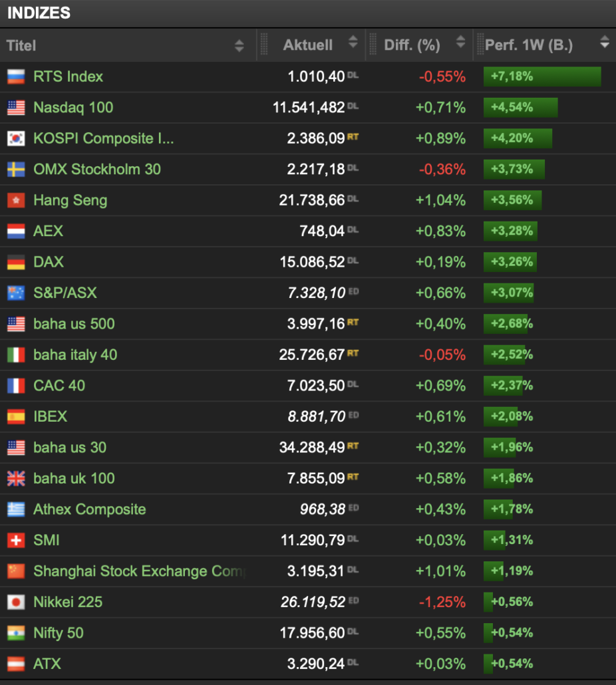Go to the Hang Seng index
The height and width of the screenshot is (685, 616).
[x=71, y=201]
